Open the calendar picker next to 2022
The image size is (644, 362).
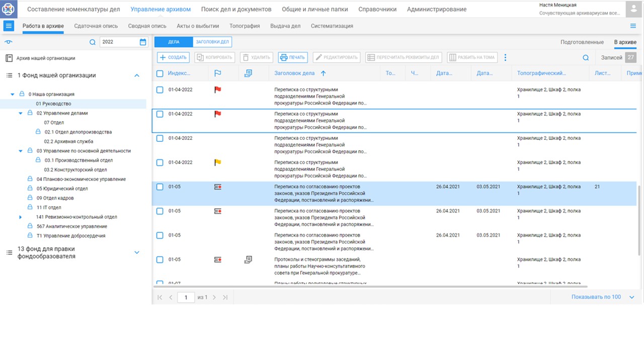pyautogui.click(x=143, y=42)
